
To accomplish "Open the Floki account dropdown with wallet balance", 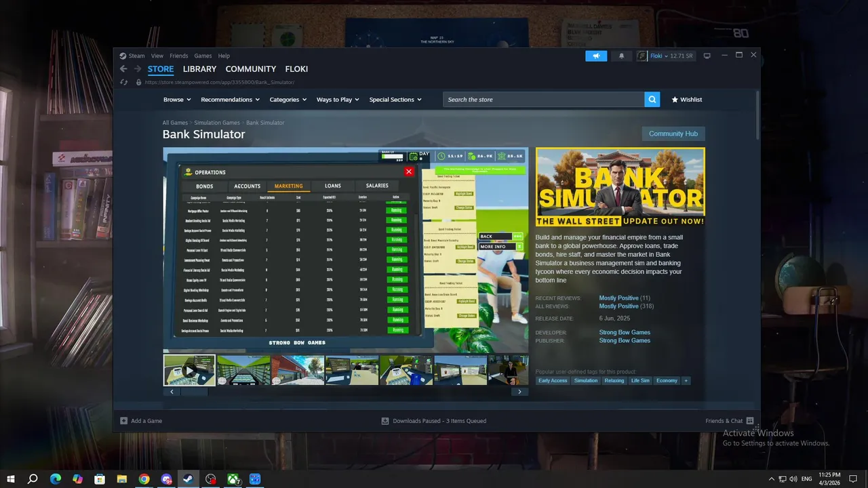I will (671, 56).
